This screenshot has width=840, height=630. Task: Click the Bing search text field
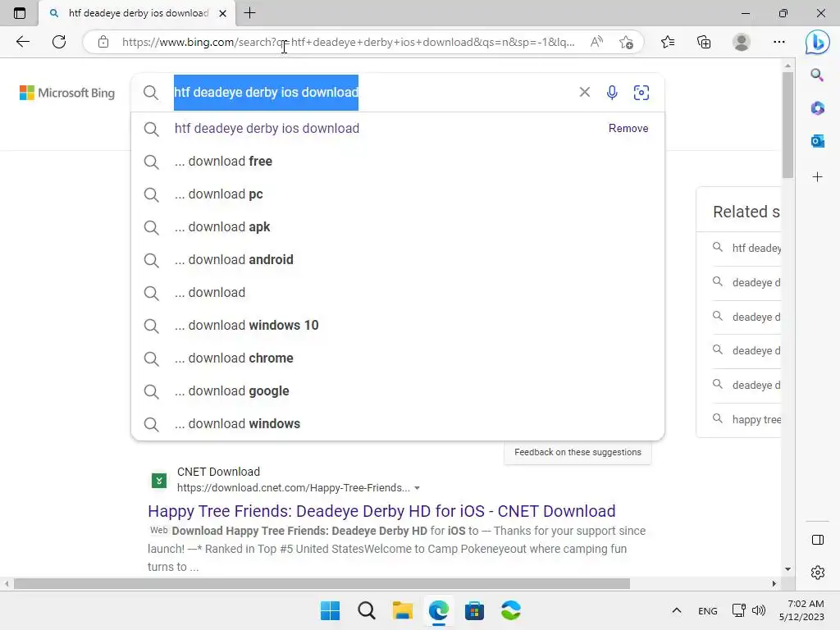(372, 93)
